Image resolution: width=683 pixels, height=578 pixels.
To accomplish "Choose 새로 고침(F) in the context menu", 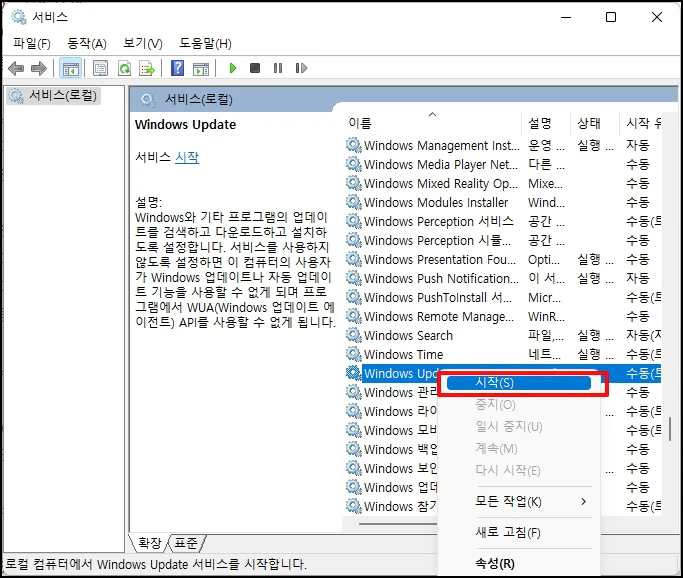I will point(519,532).
